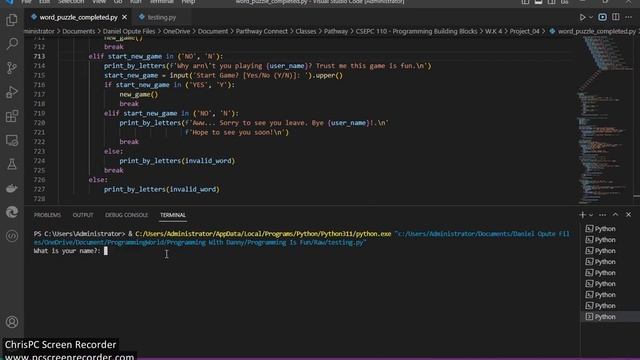
Task: Click the python.exe path in the terminal
Action: 263,234
